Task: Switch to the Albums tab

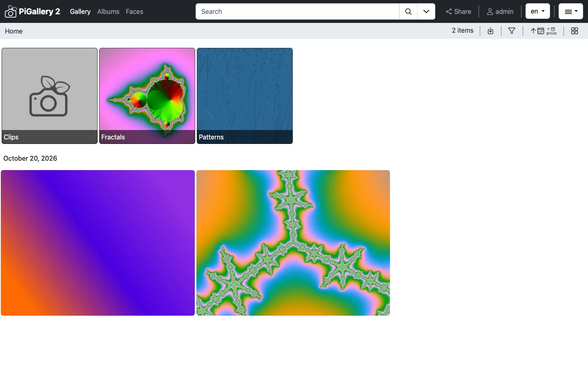Action: (x=108, y=11)
